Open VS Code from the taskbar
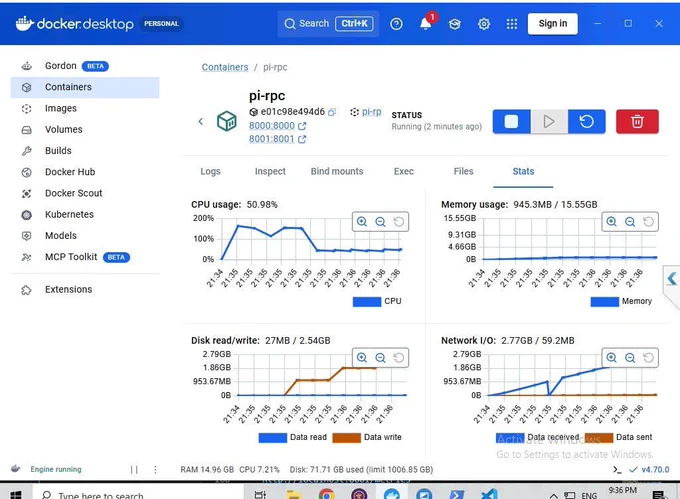The image size is (680, 499). [x=489, y=494]
